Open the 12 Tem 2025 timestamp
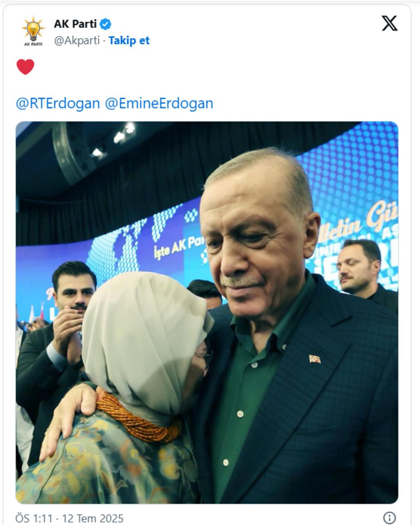The image size is (420, 525). click(93, 518)
